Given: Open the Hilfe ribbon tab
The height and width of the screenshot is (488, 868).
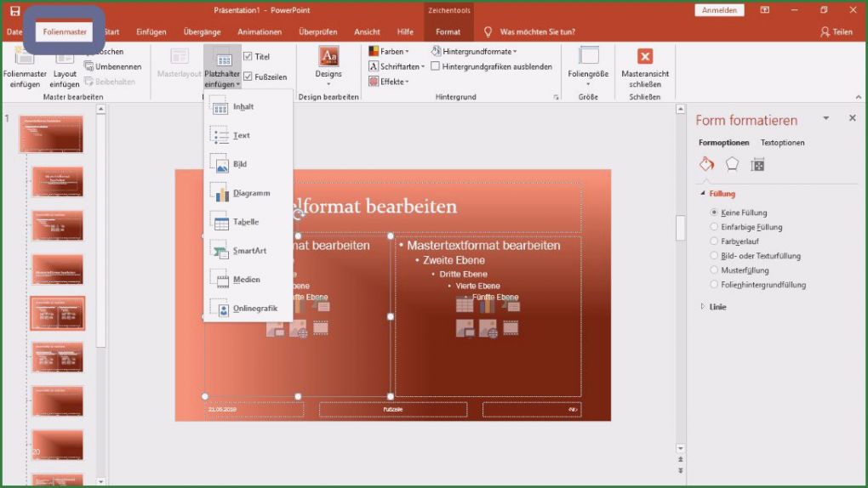Looking at the screenshot, I should 405,32.
